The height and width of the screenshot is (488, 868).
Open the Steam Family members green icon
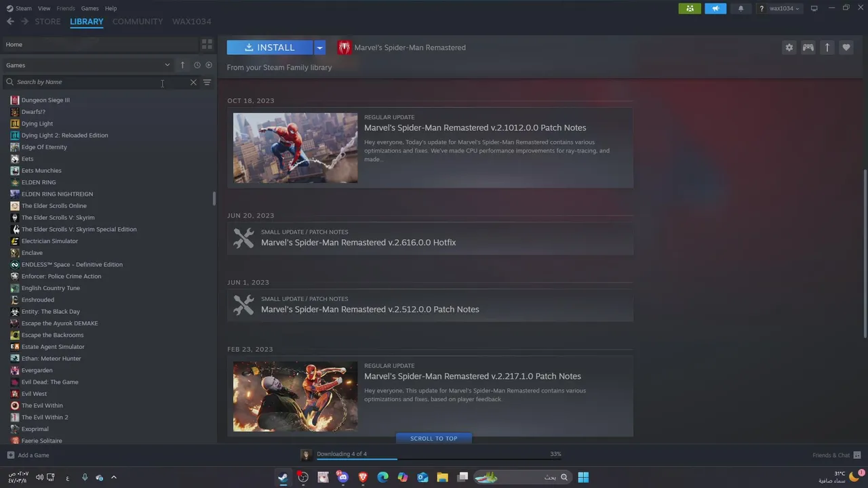tap(690, 9)
